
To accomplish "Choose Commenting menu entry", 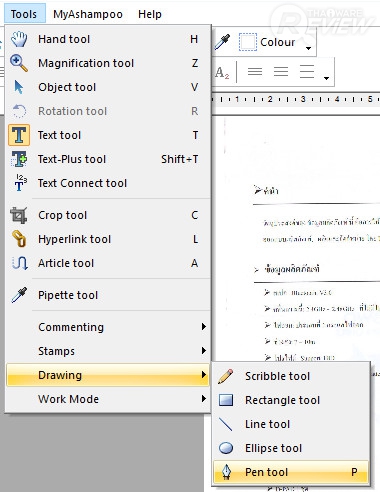I will (x=108, y=327).
